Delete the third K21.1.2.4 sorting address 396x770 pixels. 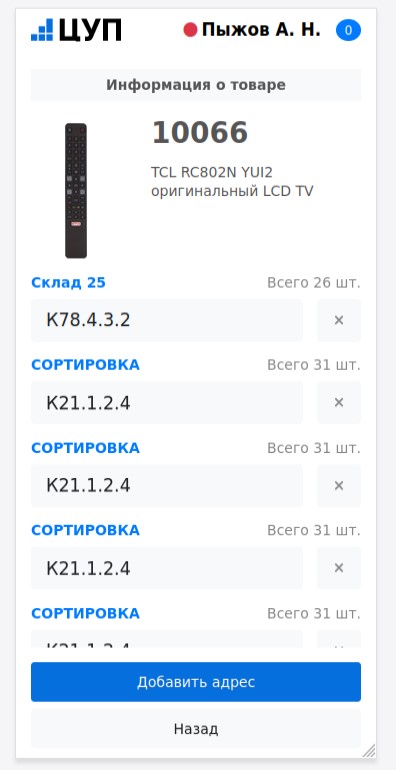(x=339, y=568)
